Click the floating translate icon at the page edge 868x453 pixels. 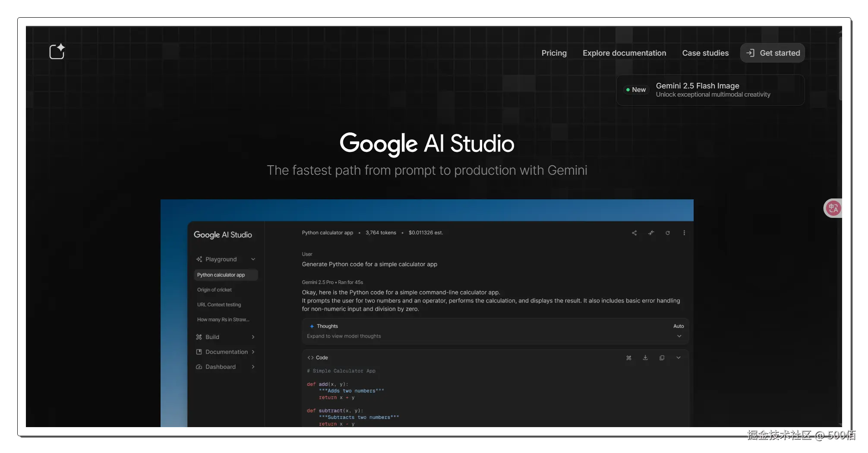click(833, 208)
